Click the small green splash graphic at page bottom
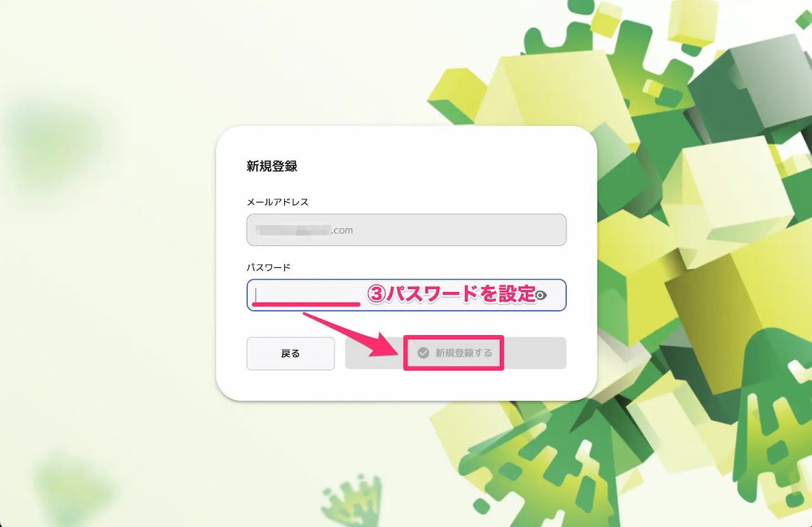Viewport: 812px width, 527px height. 353,502
